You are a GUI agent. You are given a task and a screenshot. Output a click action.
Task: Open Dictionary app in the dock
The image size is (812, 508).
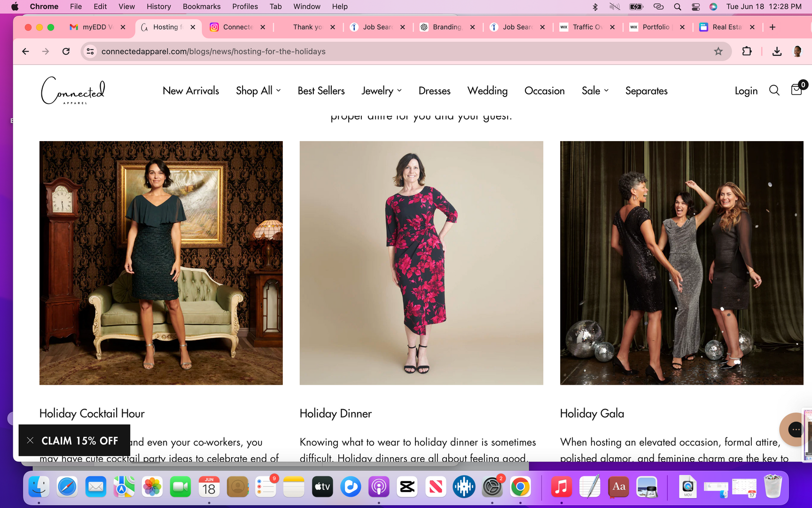click(618, 487)
